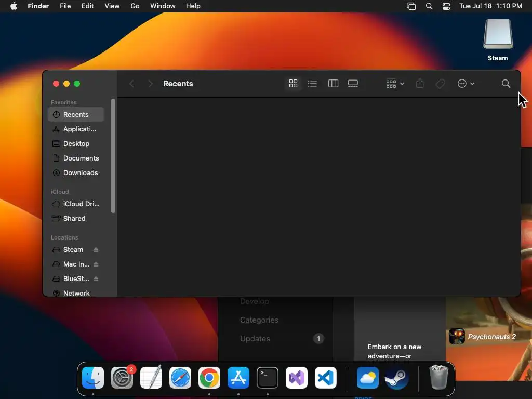Open App Store from the Dock
Screen dimensions: 532x399
pyautogui.click(x=238, y=378)
